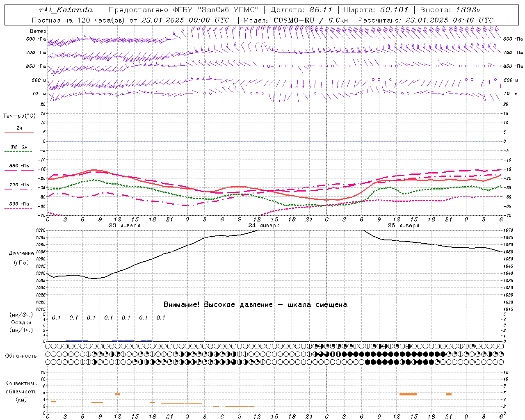Click the Давление panel label
The image size is (525, 420).
(x=21, y=253)
